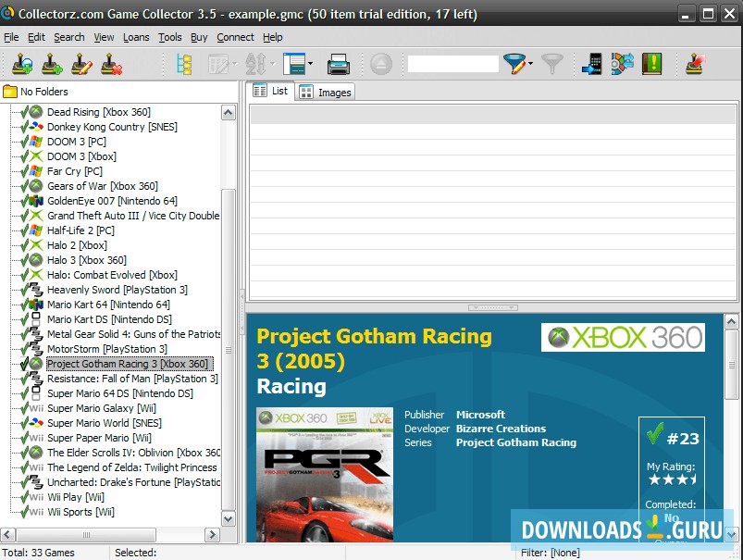Click Edit Game pencil joystick icon
Screen dimensions: 743x560
[81, 64]
